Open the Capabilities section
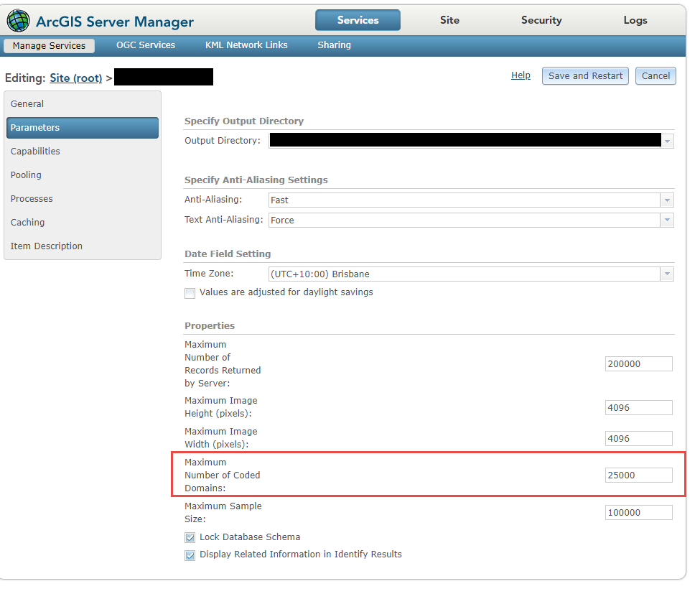This screenshot has height=594, width=700. 83,152
